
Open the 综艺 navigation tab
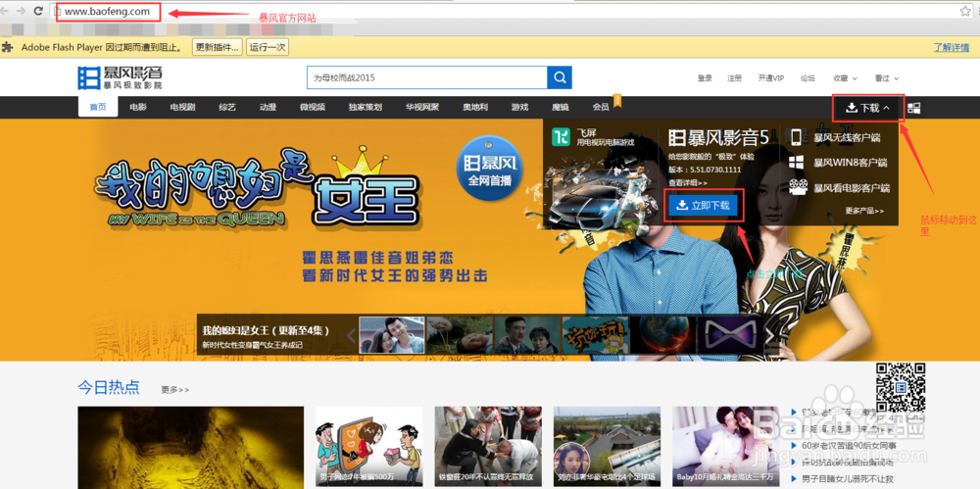tap(227, 107)
